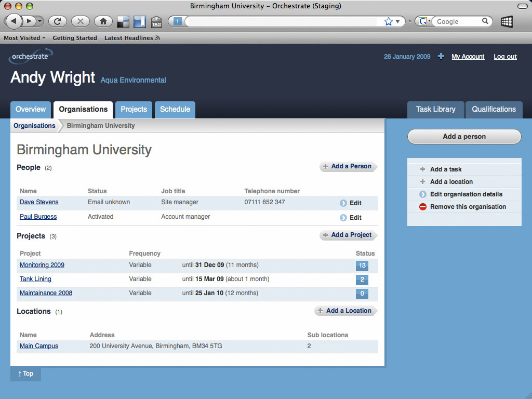Viewport: 532px width, 399px height.
Task: Click the TAG toolbar icon
Action: click(x=156, y=22)
